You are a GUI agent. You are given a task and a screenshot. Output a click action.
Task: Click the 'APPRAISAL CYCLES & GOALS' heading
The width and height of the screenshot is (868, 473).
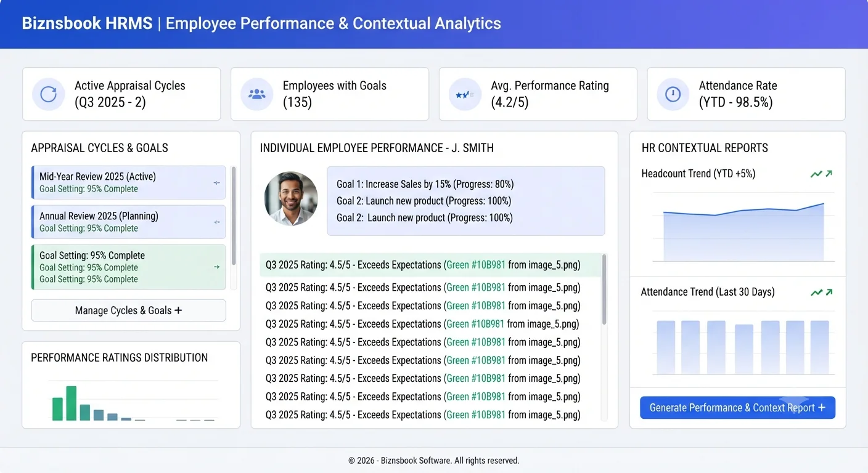[100, 148]
